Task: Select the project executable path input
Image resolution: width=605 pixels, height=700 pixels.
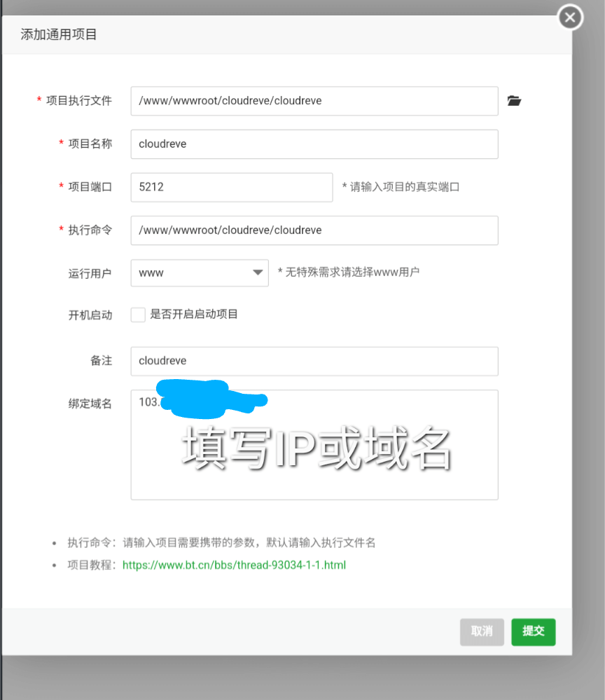Action: click(314, 101)
